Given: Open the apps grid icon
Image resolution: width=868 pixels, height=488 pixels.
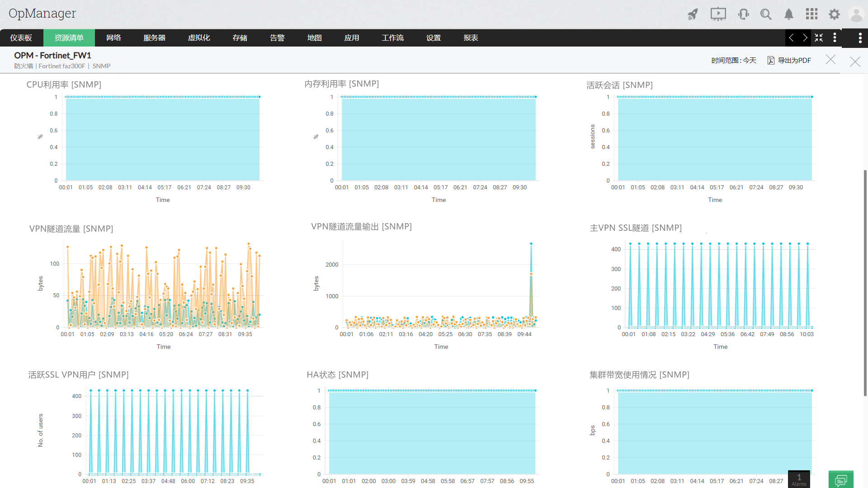Looking at the screenshot, I should (811, 14).
